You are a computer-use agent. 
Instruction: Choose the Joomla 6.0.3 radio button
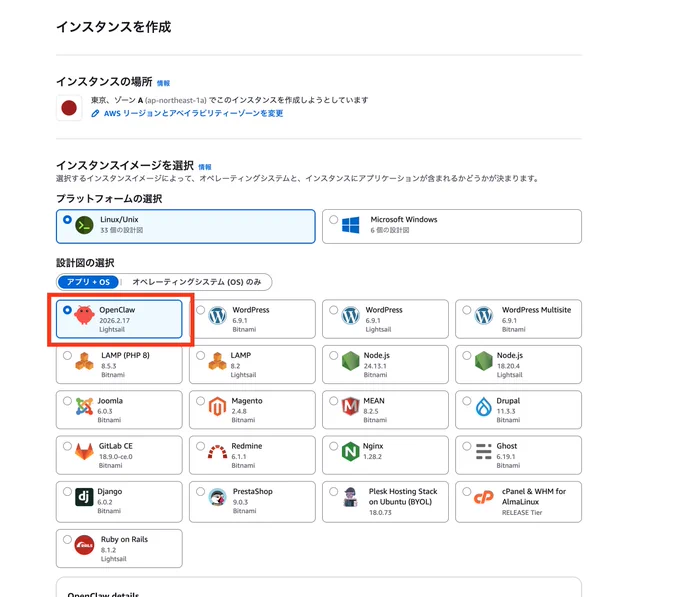click(67, 401)
